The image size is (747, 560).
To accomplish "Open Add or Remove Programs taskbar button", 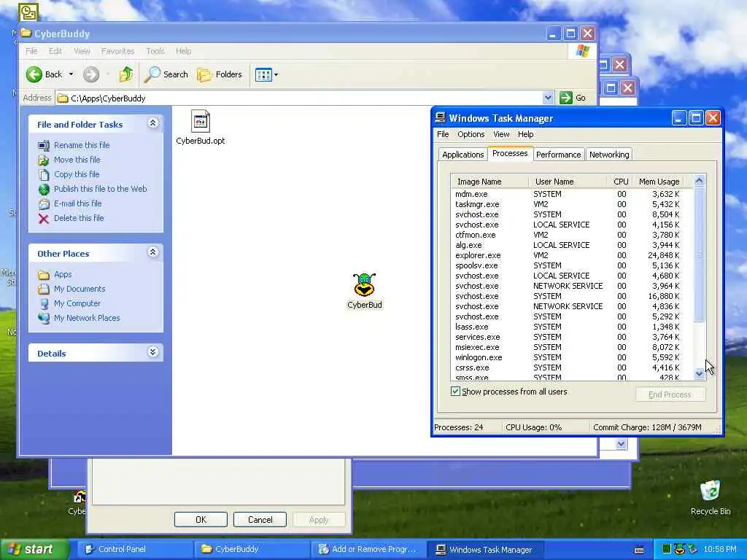I will point(368,549).
